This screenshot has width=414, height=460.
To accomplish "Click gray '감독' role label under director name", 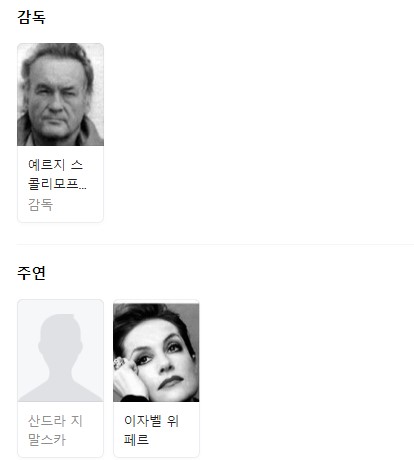I will (x=40, y=204).
